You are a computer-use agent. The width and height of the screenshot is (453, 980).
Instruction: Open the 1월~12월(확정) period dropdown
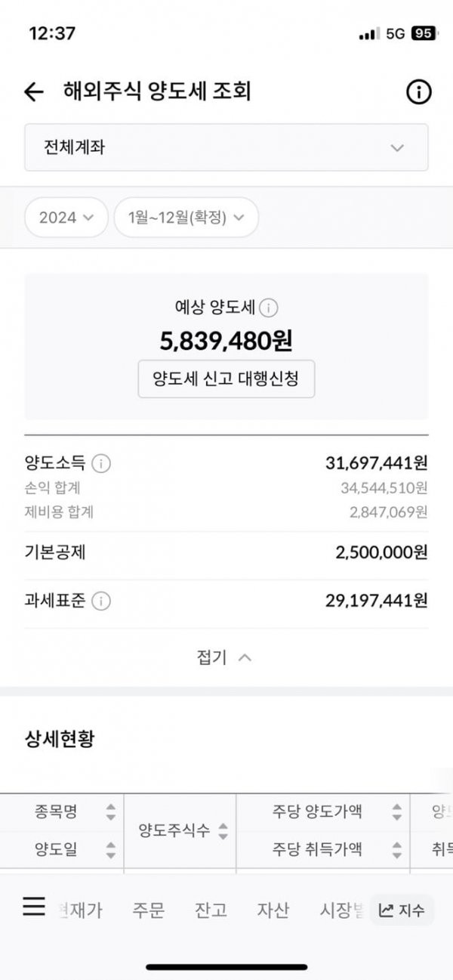tap(186, 218)
